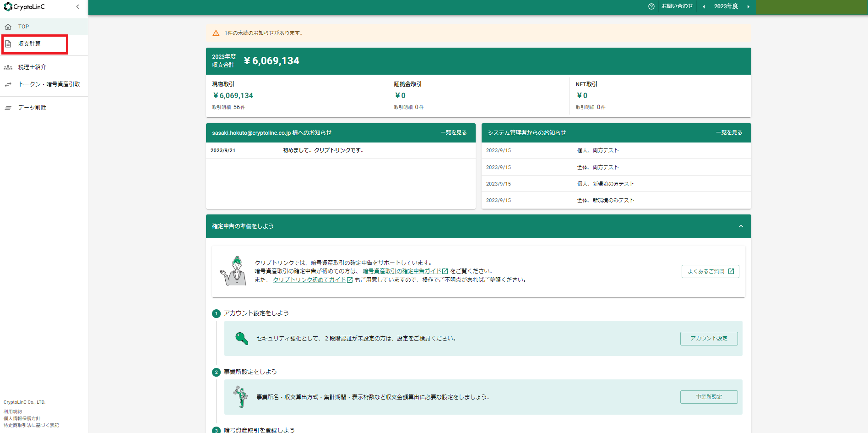Image resolution: width=868 pixels, height=433 pixels.
Task: Click the よくあるご質問 button
Action: (710, 271)
